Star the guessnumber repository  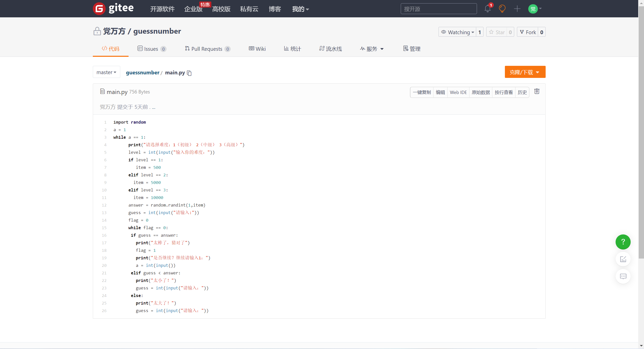pyautogui.click(x=497, y=32)
